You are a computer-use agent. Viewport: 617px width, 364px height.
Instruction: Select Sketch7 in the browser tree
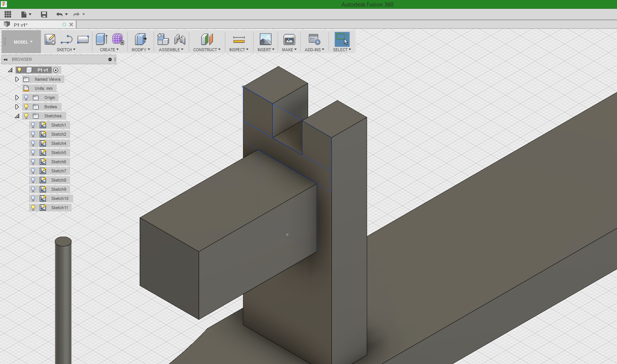coord(59,171)
